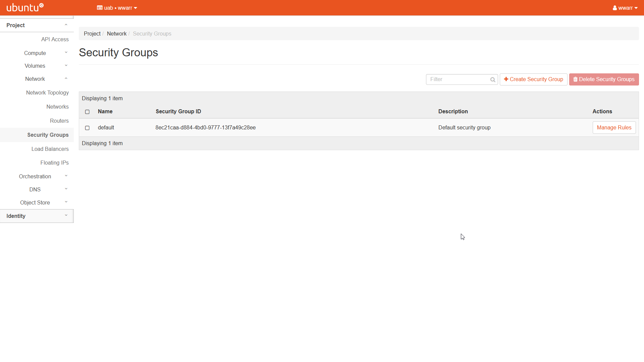Tick the select-all checkbox in table header
This screenshot has width=644, height=362.
click(87, 112)
